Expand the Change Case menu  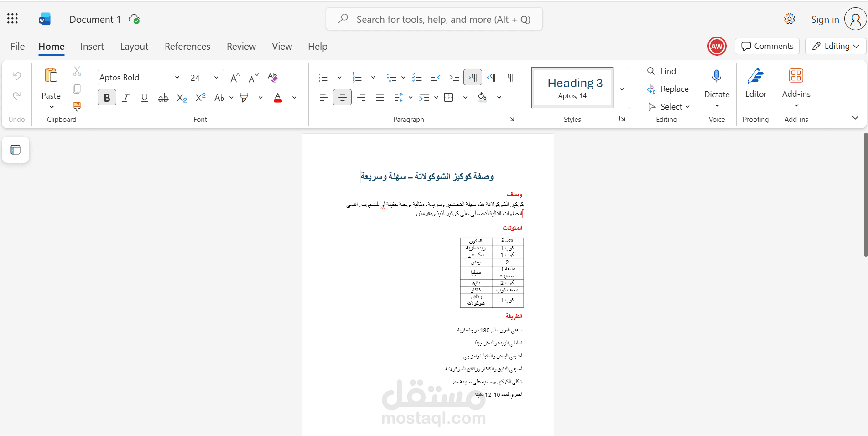point(231,98)
